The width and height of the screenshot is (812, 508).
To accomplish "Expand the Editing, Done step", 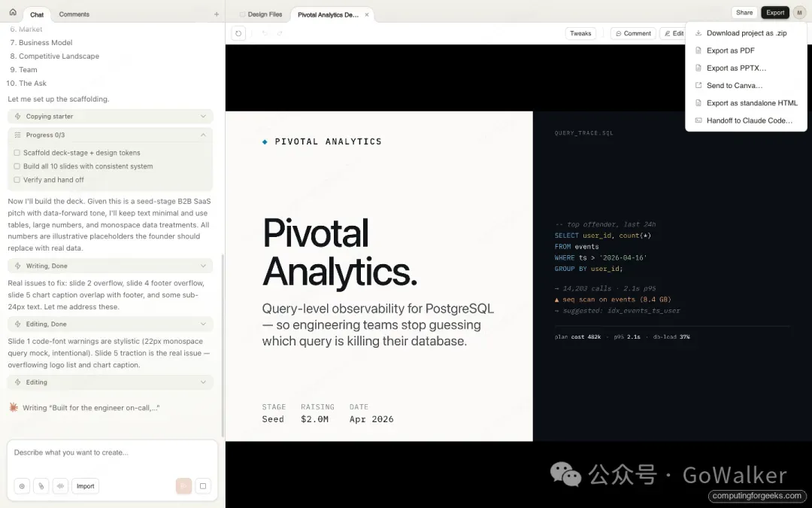I will (x=111, y=324).
